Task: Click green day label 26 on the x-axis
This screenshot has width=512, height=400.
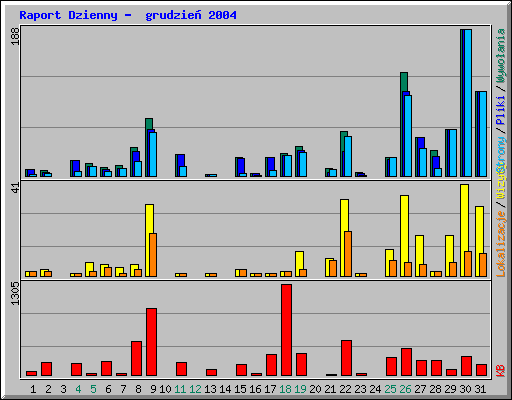Action: click(405, 389)
